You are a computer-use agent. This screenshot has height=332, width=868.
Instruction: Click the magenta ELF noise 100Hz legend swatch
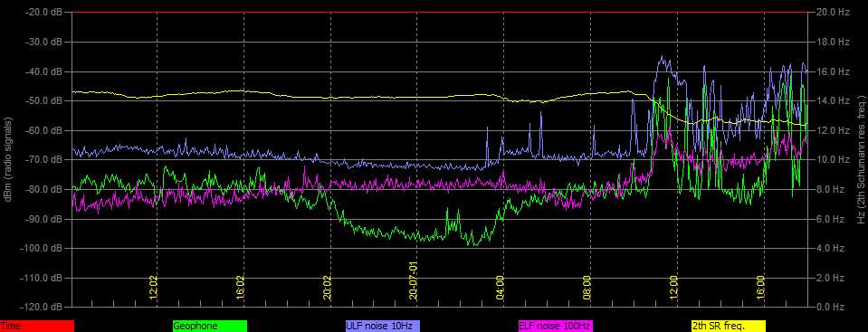(555, 327)
